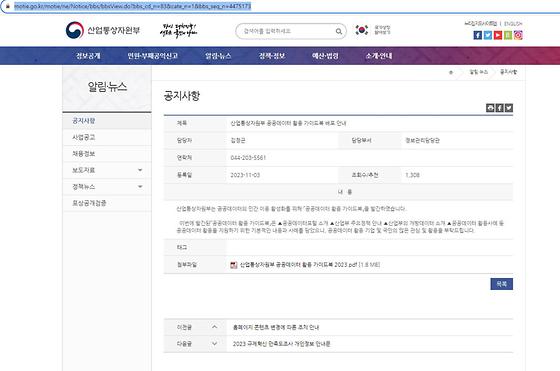The height and width of the screenshot is (371, 560).
Task: Click the print icon above the notice
Action: coord(490,108)
